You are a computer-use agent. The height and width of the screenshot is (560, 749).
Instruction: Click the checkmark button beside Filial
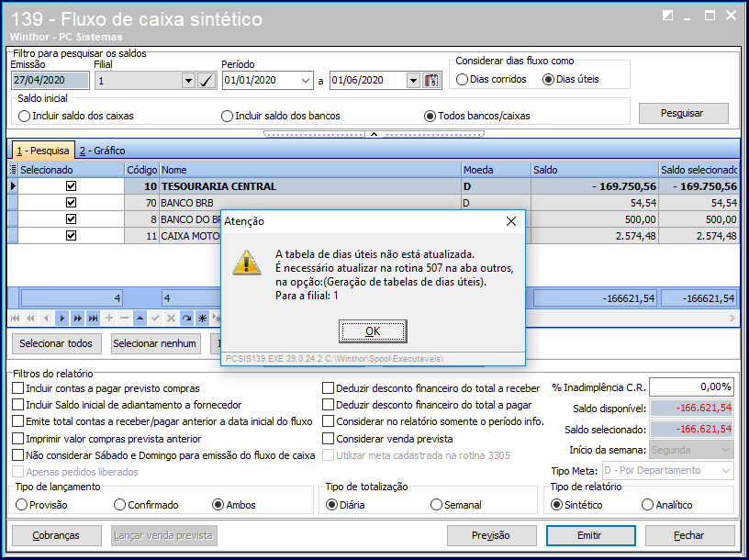[207, 80]
